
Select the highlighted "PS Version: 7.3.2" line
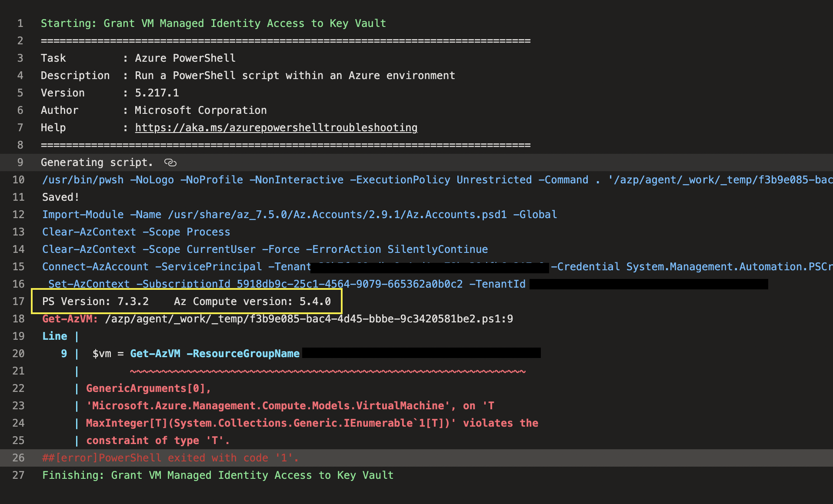click(x=186, y=301)
